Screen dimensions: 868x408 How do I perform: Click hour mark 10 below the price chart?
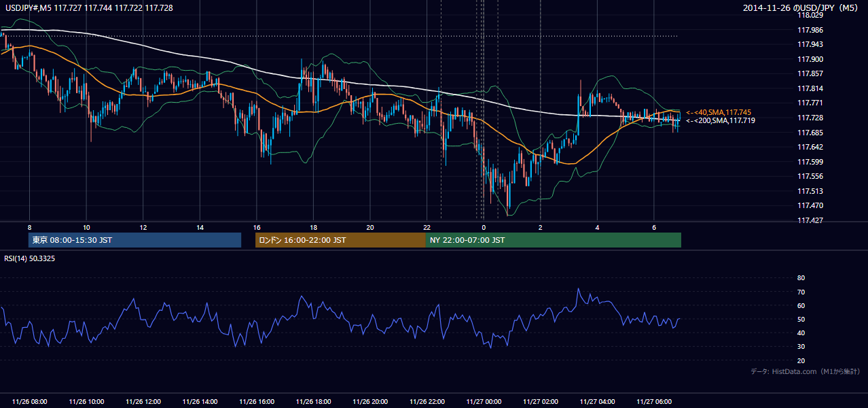point(86,226)
